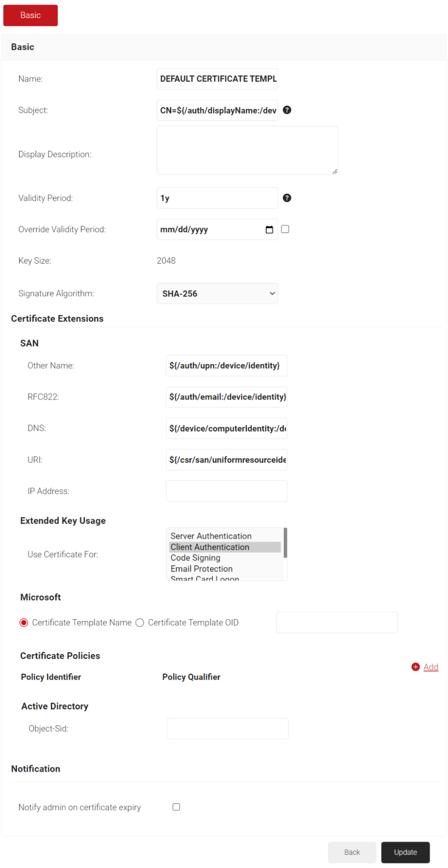
Task: Select the Certificate Template Name radio button
Action: tap(24, 623)
